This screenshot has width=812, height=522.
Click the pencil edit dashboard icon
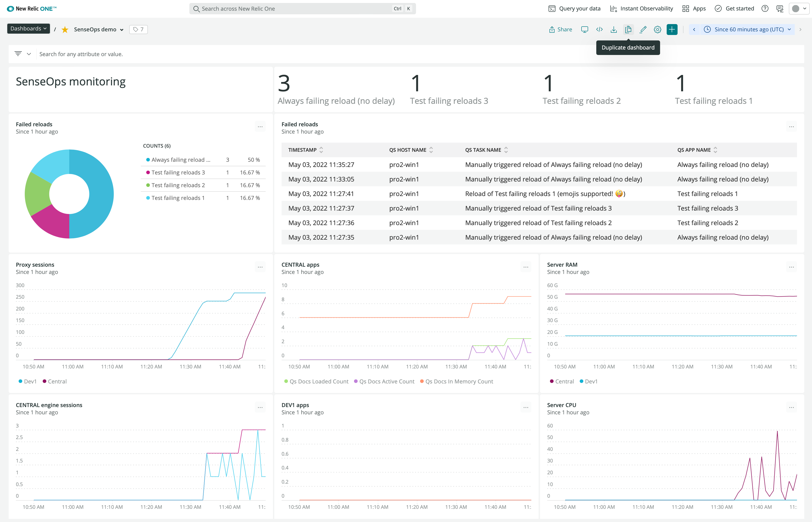click(x=643, y=30)
